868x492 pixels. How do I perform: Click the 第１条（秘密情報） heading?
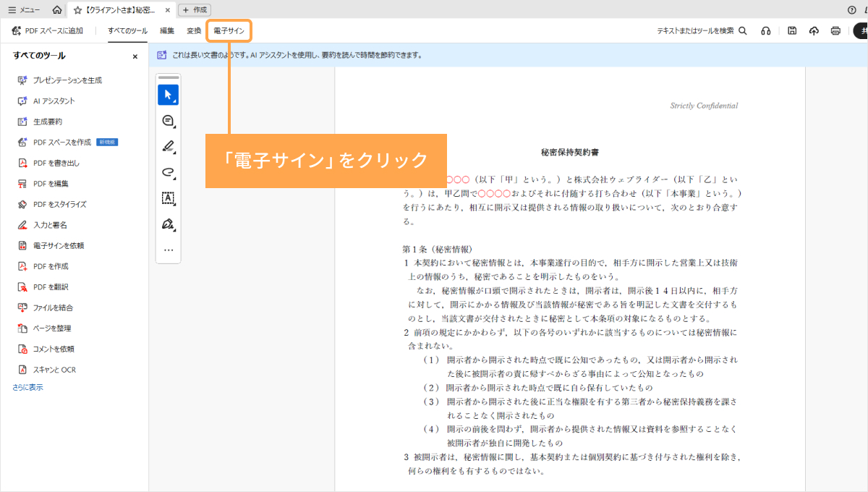coord(438,249)
